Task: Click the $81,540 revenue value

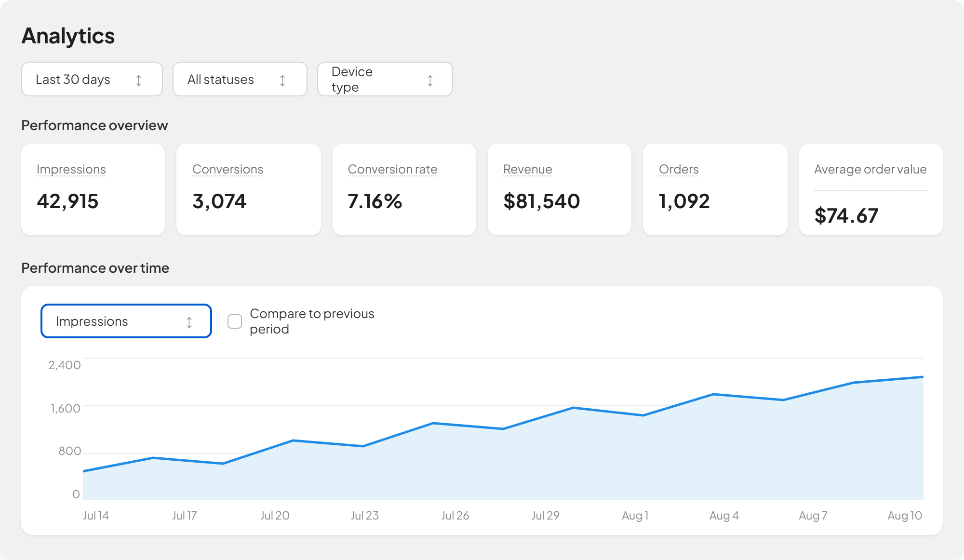Action: [x=542, y=201]
